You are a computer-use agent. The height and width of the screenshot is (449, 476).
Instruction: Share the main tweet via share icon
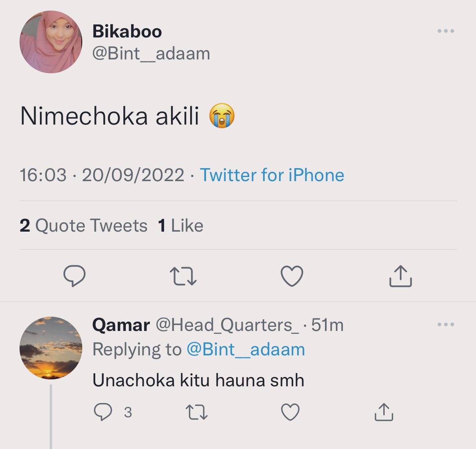(x=400, y=276)
